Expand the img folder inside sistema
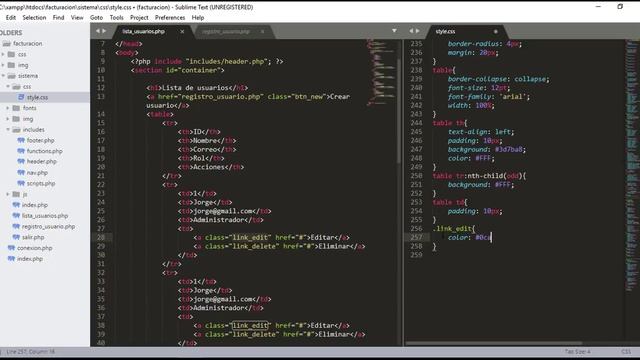 [8, 119]
